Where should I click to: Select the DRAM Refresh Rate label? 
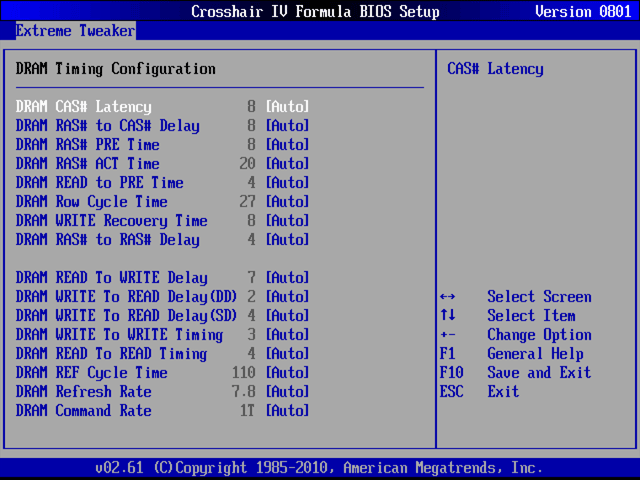coord(84,391)
